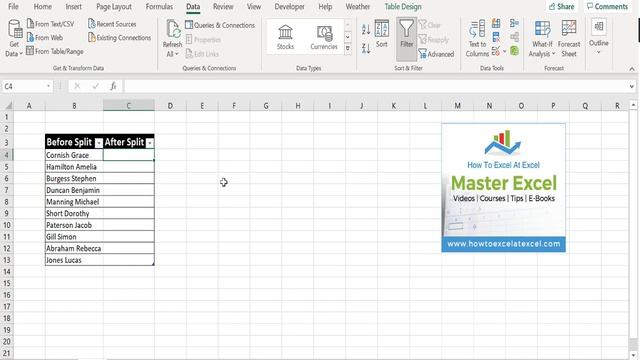Open the Comments button

[x=607, y=7]
